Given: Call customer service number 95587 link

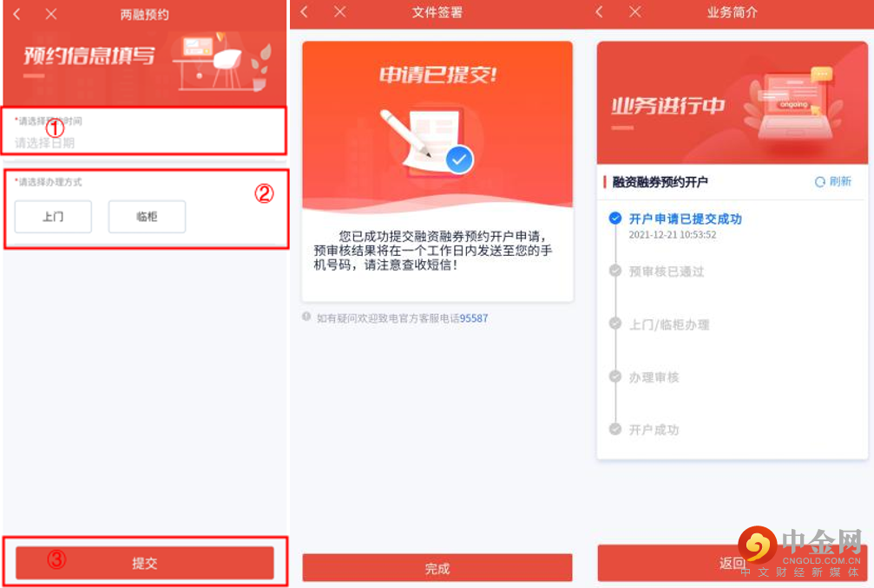Looking at the screenshot, I should point(474,318).
